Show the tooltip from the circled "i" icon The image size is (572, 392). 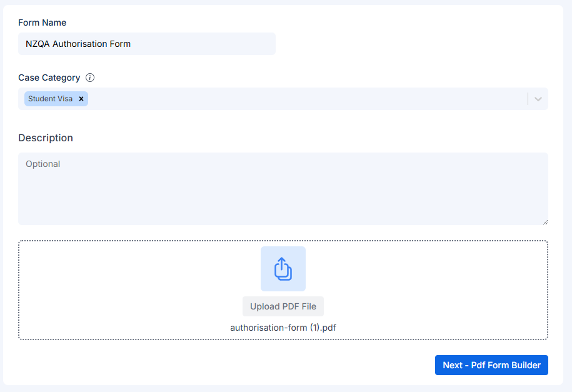89,78
